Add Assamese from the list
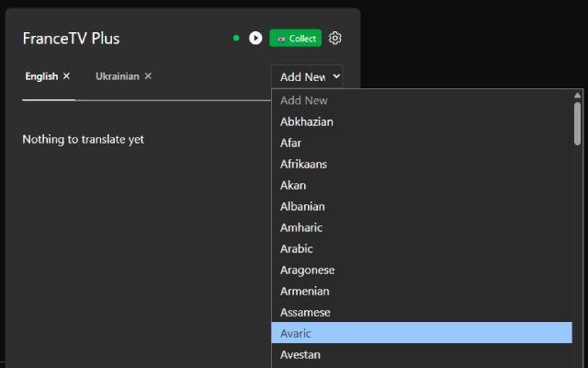This screenshot has width=588, height=368. pyautogui.click(x=422, y=312)
